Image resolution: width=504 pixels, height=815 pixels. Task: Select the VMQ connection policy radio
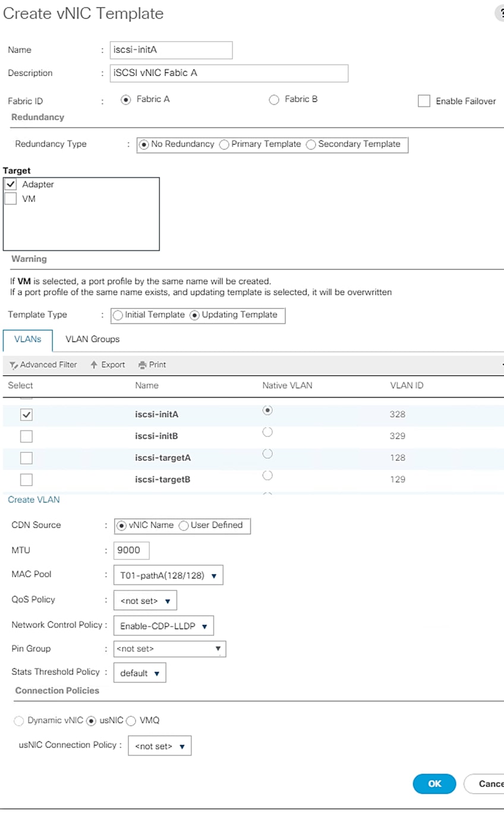(131, 720)
